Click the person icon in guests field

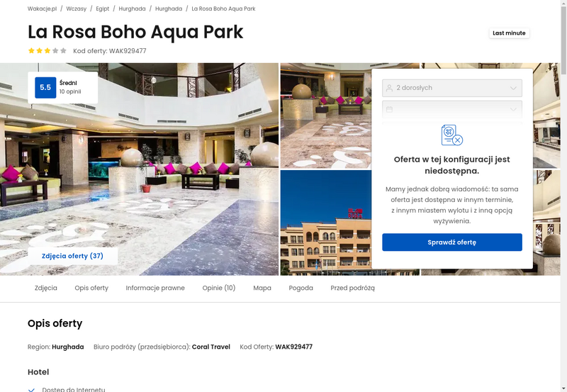point(389,88)
